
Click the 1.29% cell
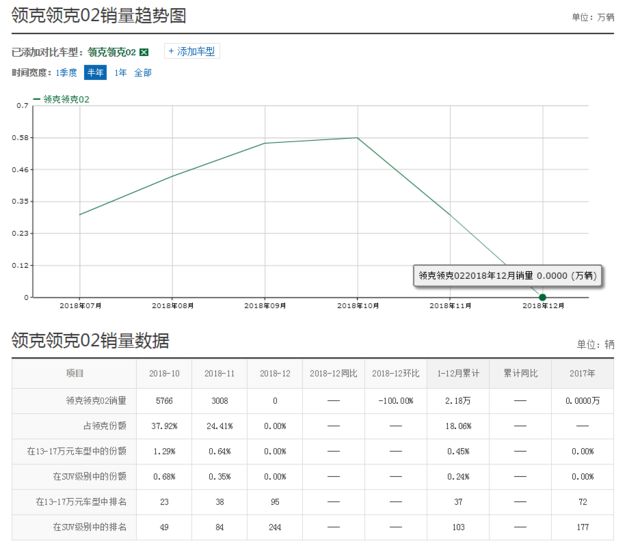(164, 452)
